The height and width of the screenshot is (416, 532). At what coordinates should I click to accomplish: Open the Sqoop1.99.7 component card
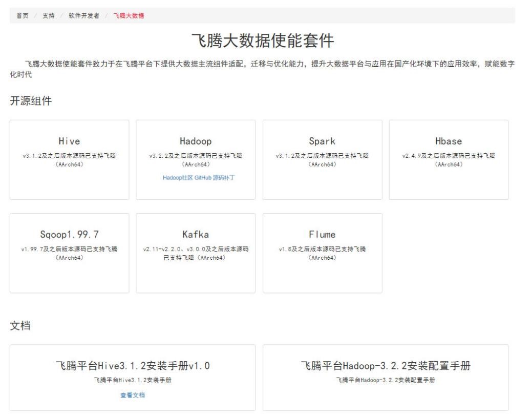(x=69, y=253)
